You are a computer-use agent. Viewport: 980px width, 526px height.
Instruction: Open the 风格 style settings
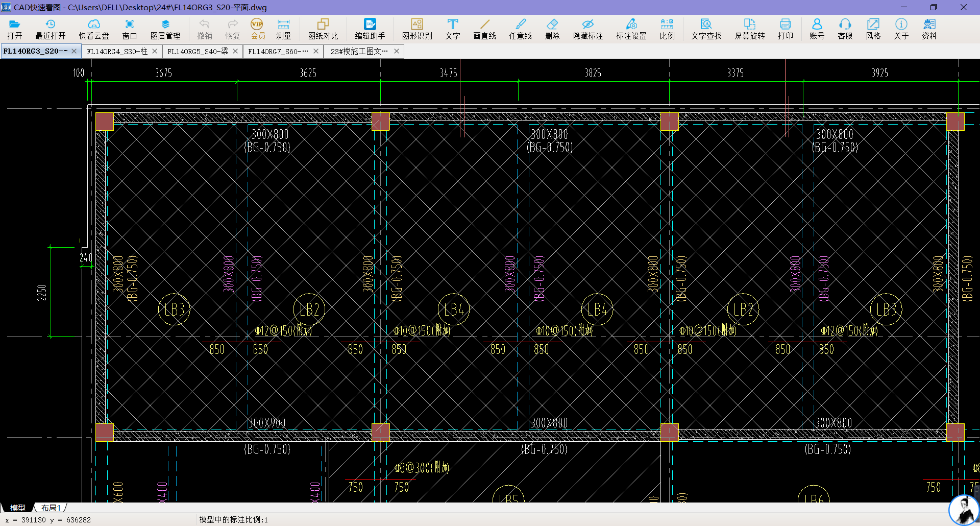pyautogui.click(x=873, y=29)
